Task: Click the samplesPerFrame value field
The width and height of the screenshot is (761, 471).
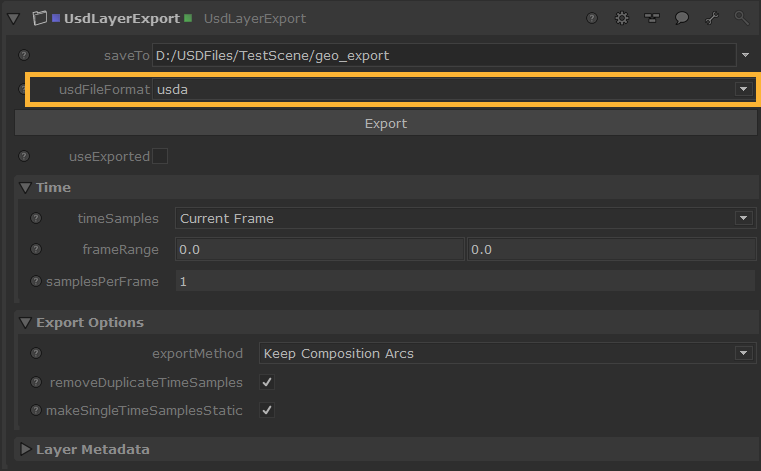Action: (x=465, y=282)
